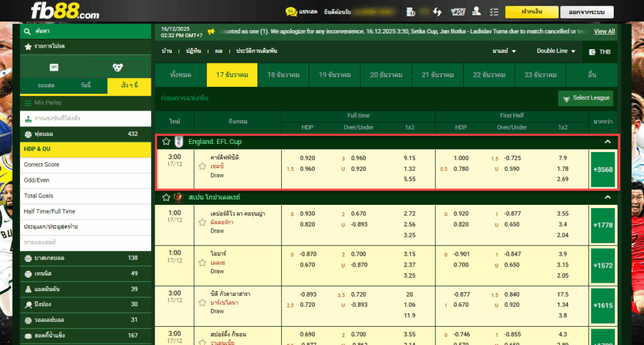Click the fb88.com logo
The width and height of the screenshot is (644, 345).
coord(65,11)
